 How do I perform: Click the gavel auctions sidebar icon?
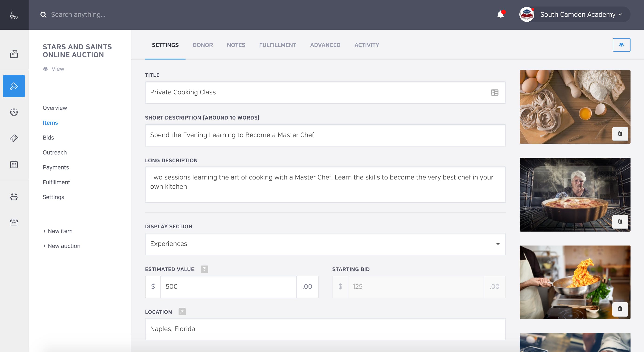pos(14,86)
